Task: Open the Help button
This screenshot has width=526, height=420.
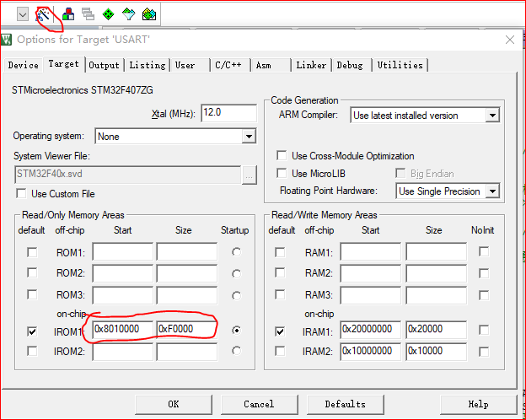Action: coord(478,404)
